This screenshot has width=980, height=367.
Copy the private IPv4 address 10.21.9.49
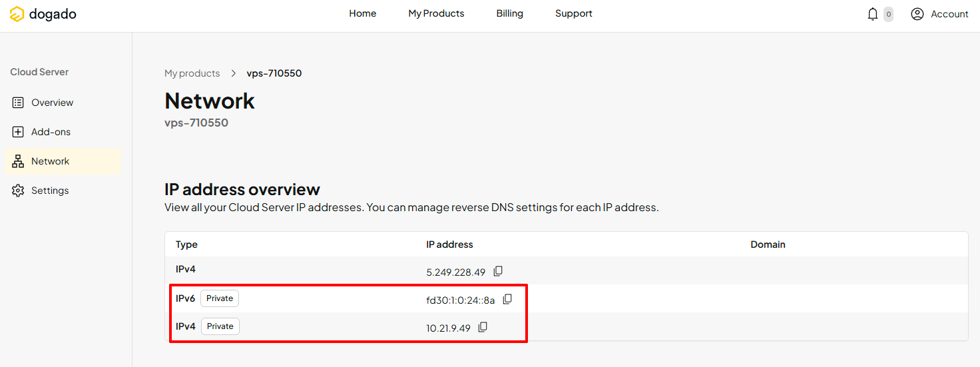point(483,327)
